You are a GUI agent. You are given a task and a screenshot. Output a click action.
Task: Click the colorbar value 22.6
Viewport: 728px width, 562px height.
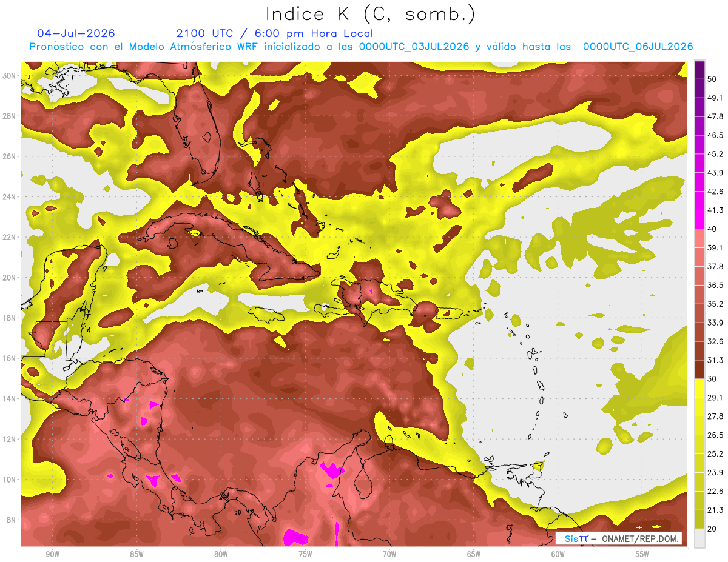(715, 491)
